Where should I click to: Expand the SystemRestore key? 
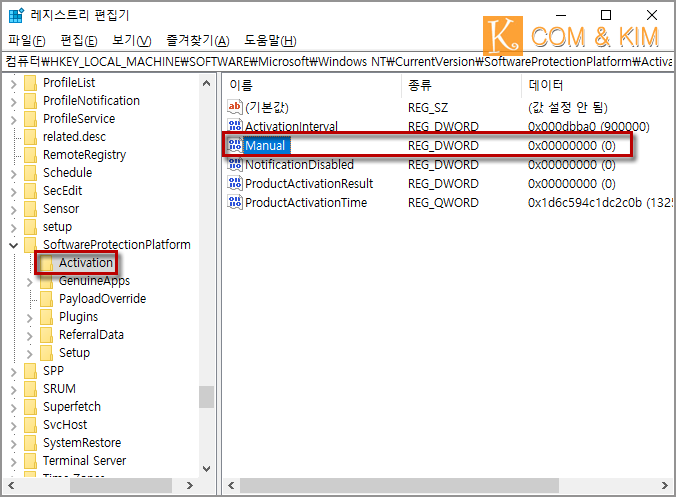pos(13,444)
